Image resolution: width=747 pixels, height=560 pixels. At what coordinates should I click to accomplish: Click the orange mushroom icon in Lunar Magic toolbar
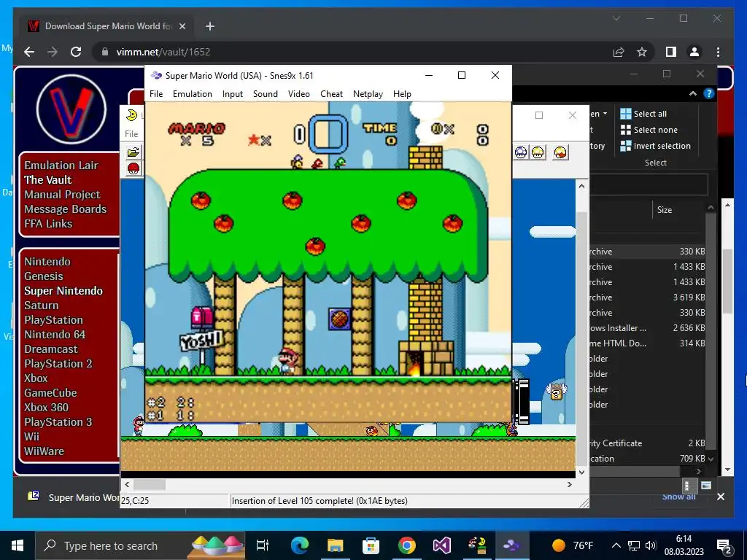click(x=561, y=152)
